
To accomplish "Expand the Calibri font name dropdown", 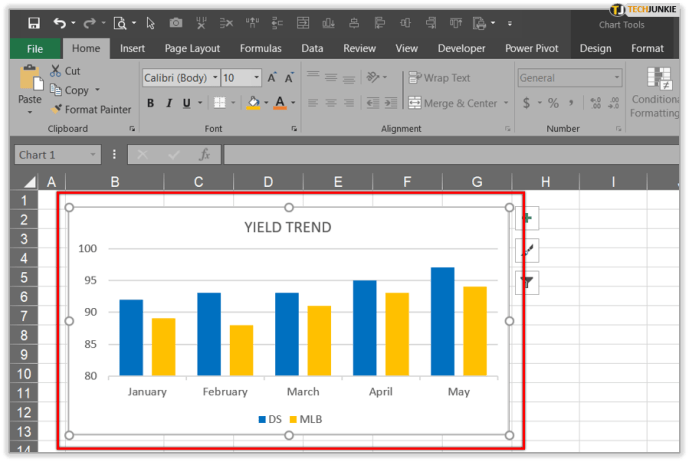I will click(x=215, y=78).
